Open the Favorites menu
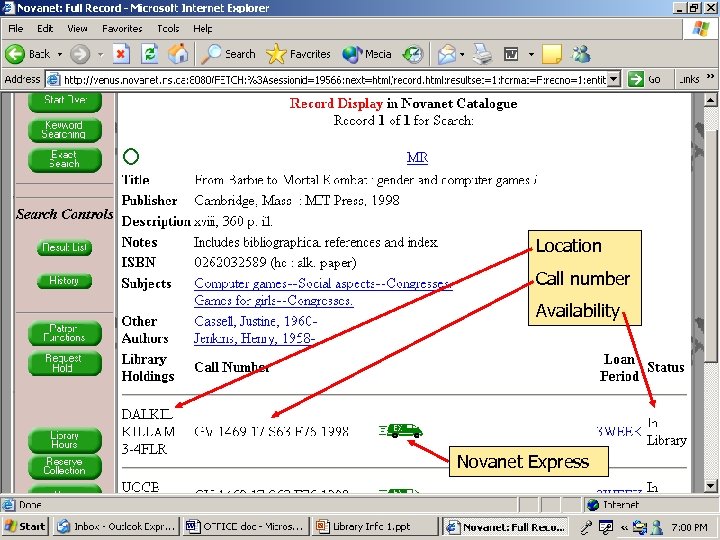 pyautogui.click(x=122, y=28)
